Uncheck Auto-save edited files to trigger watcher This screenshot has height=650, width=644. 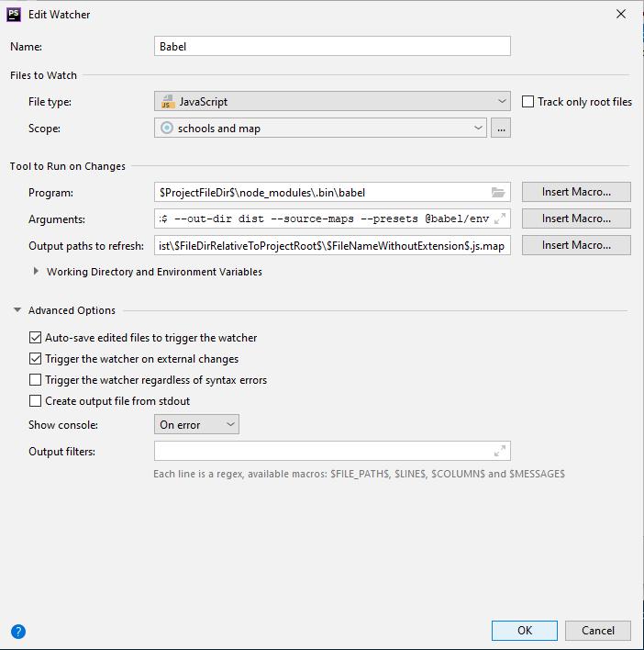pyautogui.click(x=35, y=338)
